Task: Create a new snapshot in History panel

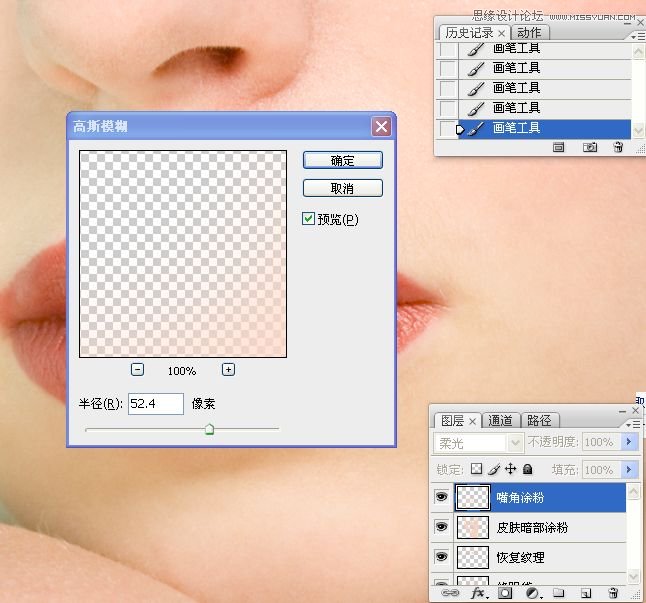Action: [590, 147]
